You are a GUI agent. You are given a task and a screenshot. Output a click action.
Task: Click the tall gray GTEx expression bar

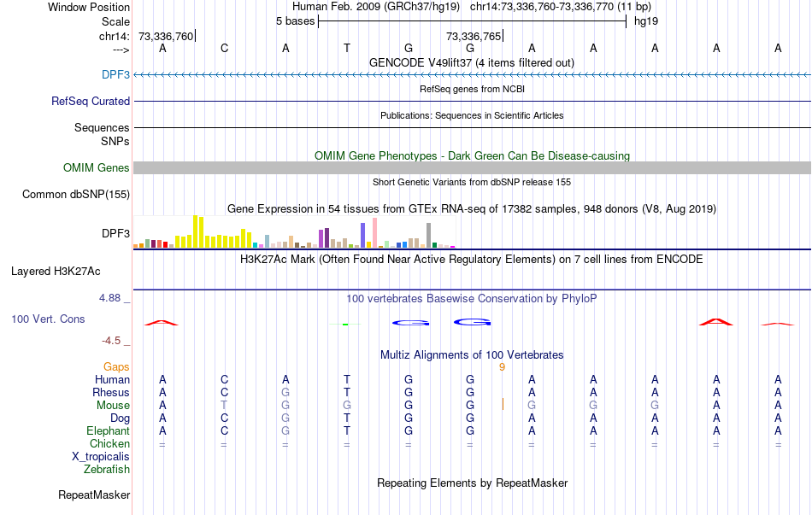pos(429,236)
